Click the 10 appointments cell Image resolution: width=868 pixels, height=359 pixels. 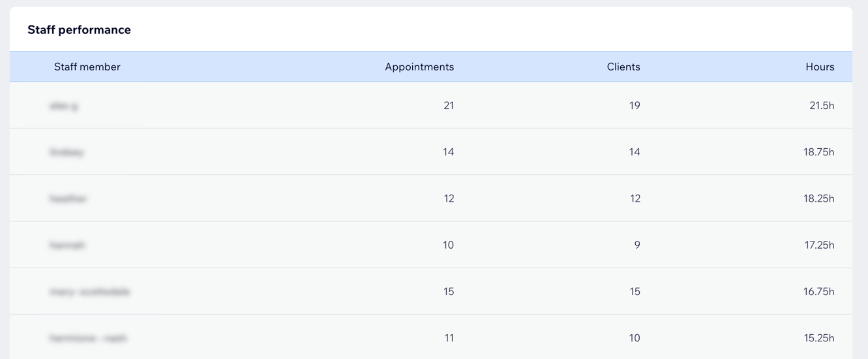pyautogui.click(x=449, y=245)
